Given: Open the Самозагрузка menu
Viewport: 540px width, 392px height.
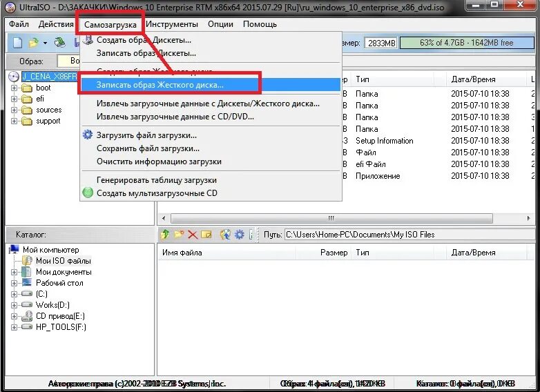Looking at the screenshot, I should coord(110,24).
